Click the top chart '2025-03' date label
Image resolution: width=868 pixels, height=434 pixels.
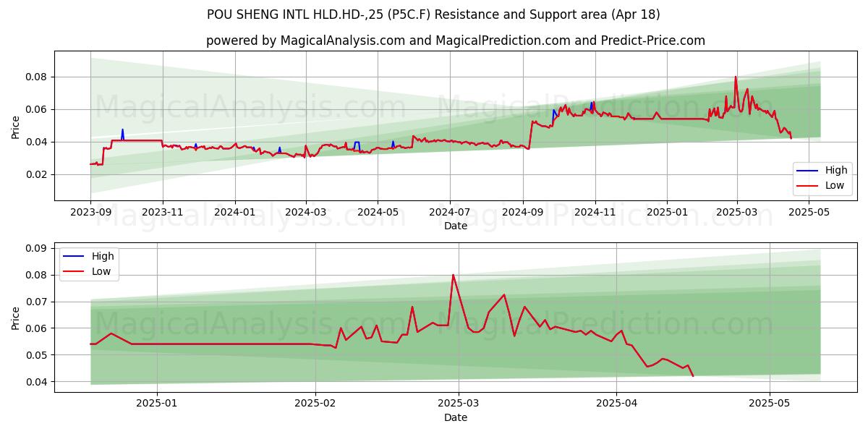tap(736, 213)
